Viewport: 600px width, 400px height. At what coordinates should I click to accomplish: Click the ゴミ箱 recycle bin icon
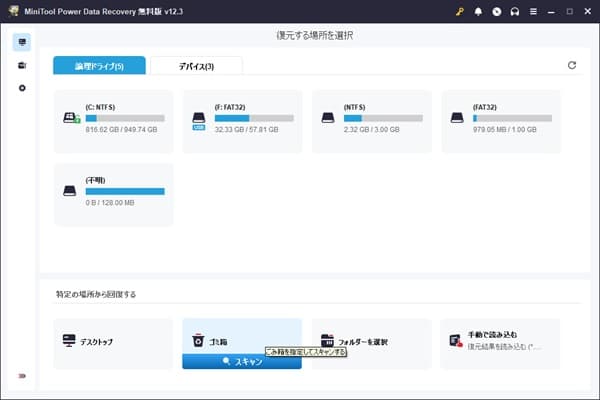click(198, 340)
